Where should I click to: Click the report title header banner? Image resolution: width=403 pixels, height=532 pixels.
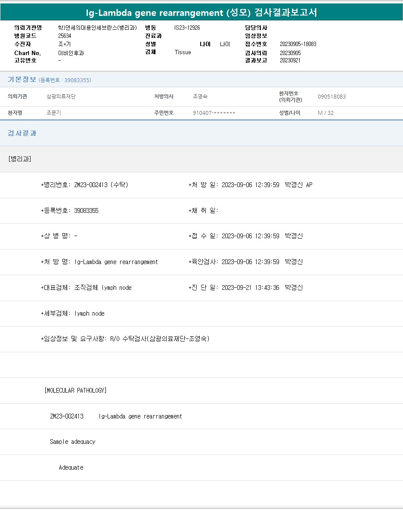(x=201, y=12)
